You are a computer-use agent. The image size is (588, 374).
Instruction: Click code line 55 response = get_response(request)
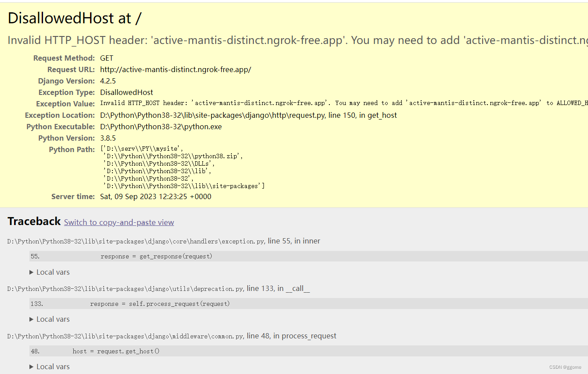coord(309,256)
